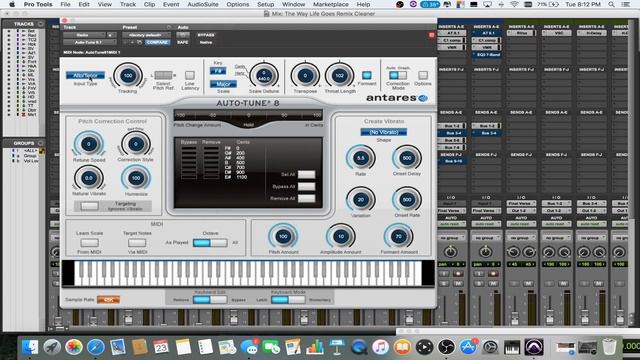Image resolution: width=640 pixels, height=360 pixels.
Task: Open Keynote podium icon in Dock
Action: 337,347
